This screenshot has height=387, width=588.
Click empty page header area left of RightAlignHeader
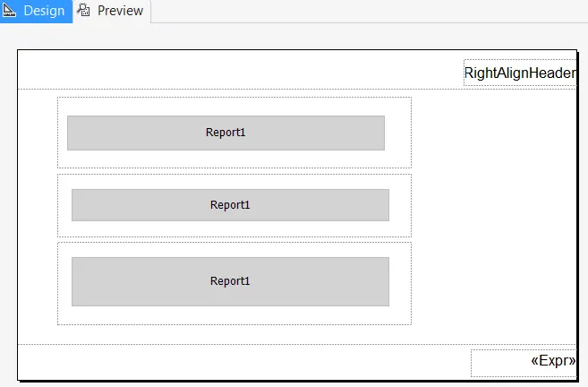click(x=240, y=70)
